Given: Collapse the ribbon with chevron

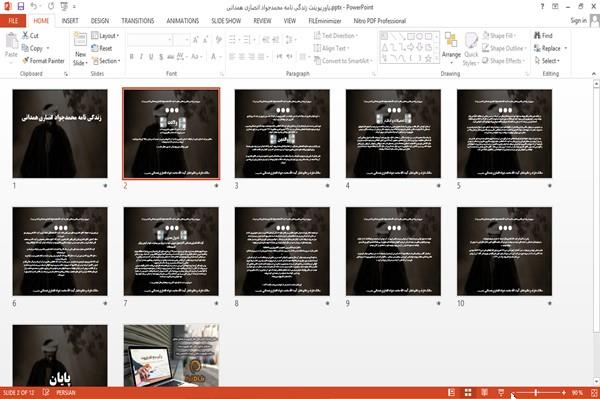Looking at the screenshot, I should [593, 73].
